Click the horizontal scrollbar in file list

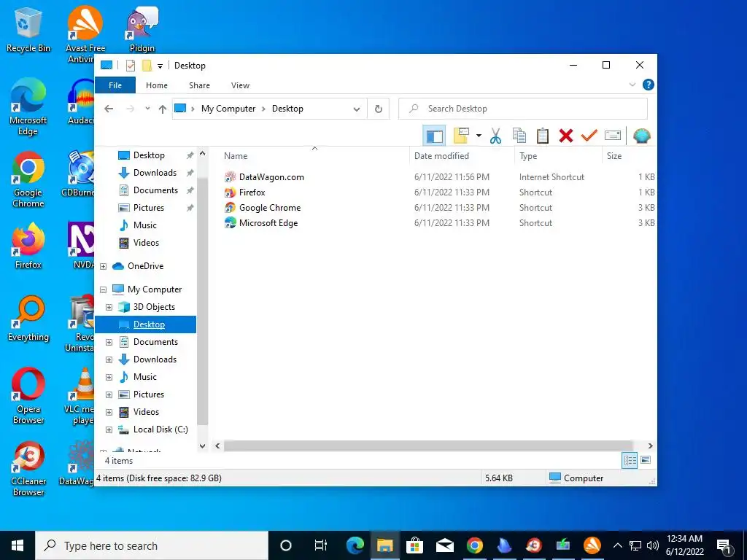[x=427, y=446]
